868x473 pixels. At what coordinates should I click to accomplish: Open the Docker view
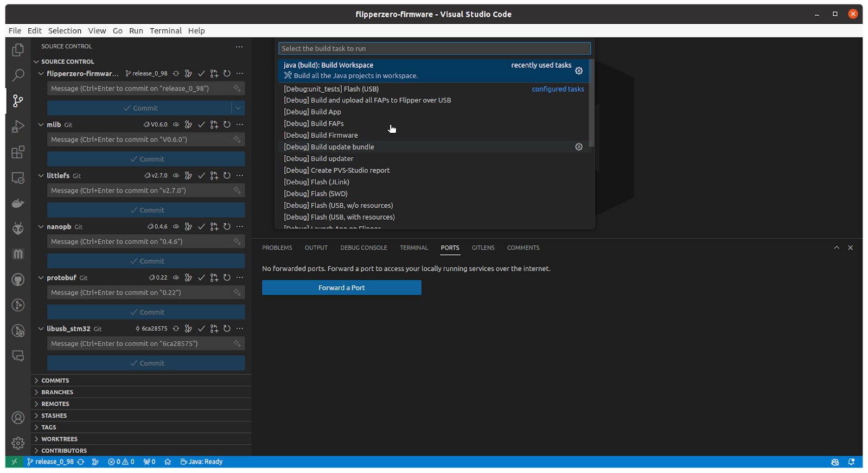(18, 203)
